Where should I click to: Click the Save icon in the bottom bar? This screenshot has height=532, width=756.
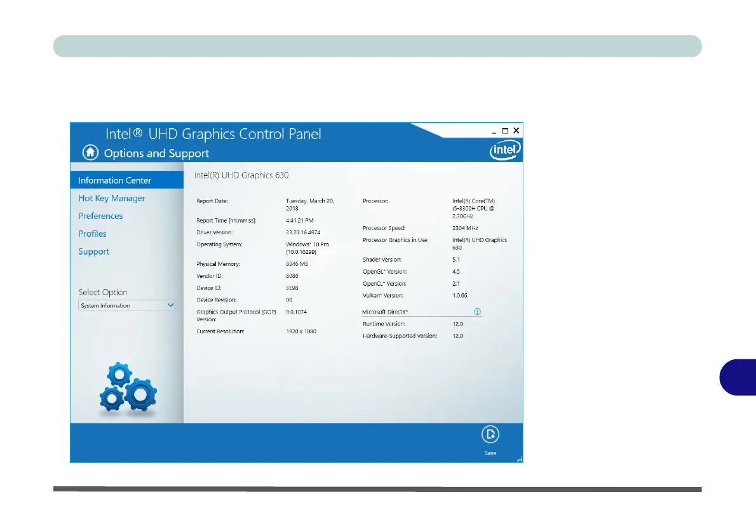[x=490, y=434]
